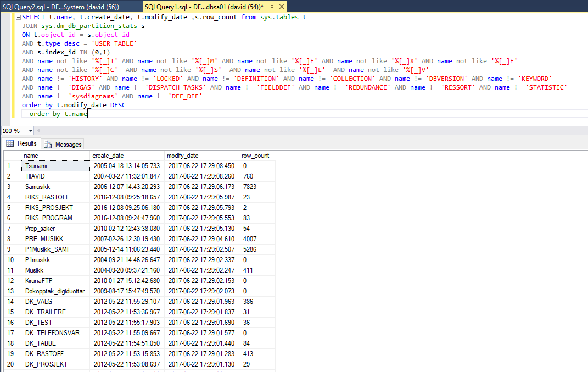
Task: Select all results via grid corner cell
Action: [11, 156]
